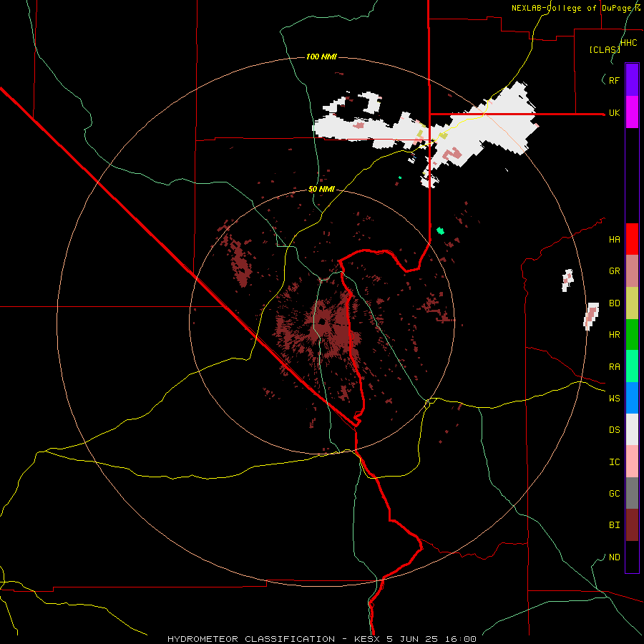Click the Hydrometeor Classification KESX title caption

tap(322, 639)
